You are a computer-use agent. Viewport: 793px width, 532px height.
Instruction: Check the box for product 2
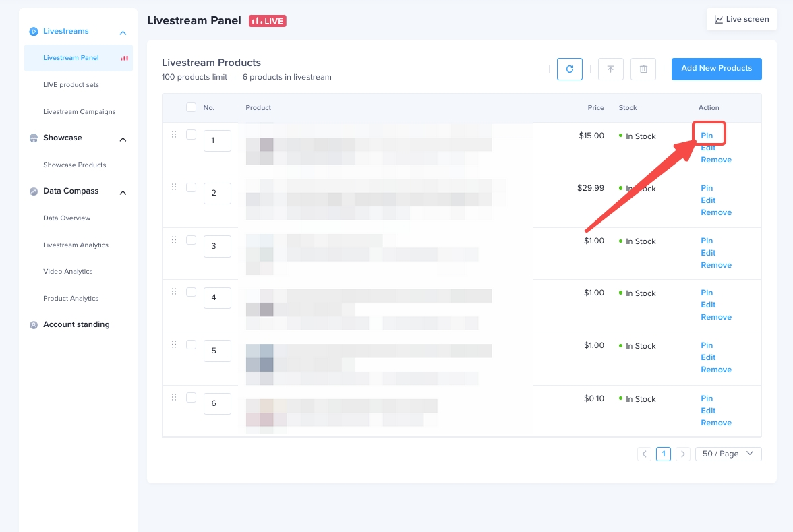pyautogui.click(x=191, y=187)
